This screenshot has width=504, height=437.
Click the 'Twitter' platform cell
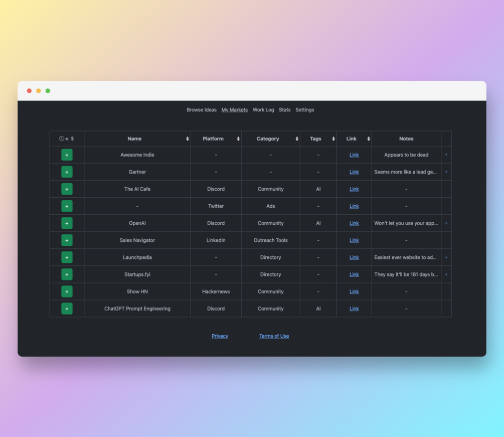216,206
